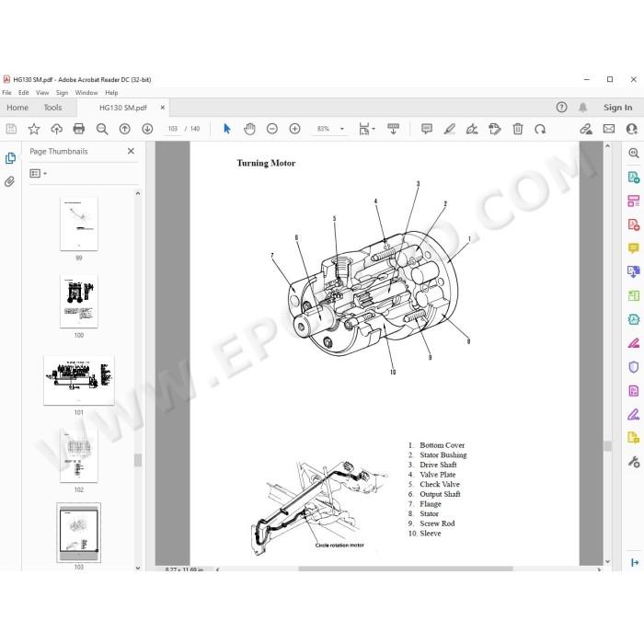Select page 100 thumbnail

(79, 301)
